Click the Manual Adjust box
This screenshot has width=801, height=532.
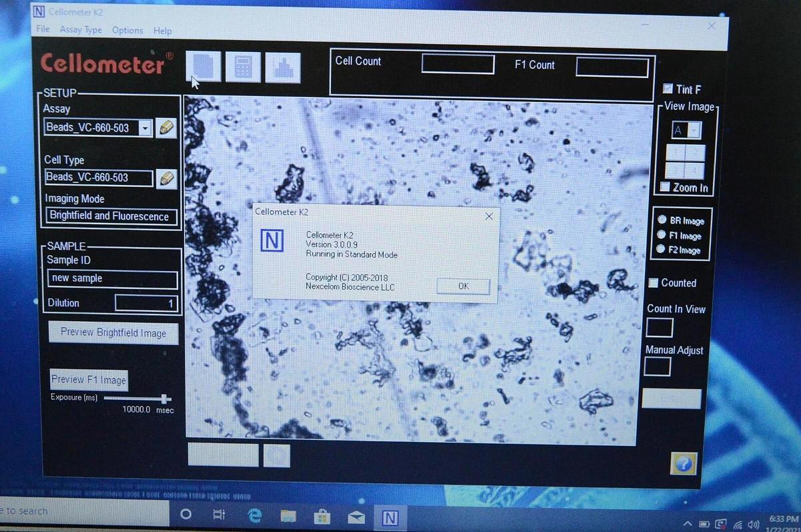click(x=657, y=366)
